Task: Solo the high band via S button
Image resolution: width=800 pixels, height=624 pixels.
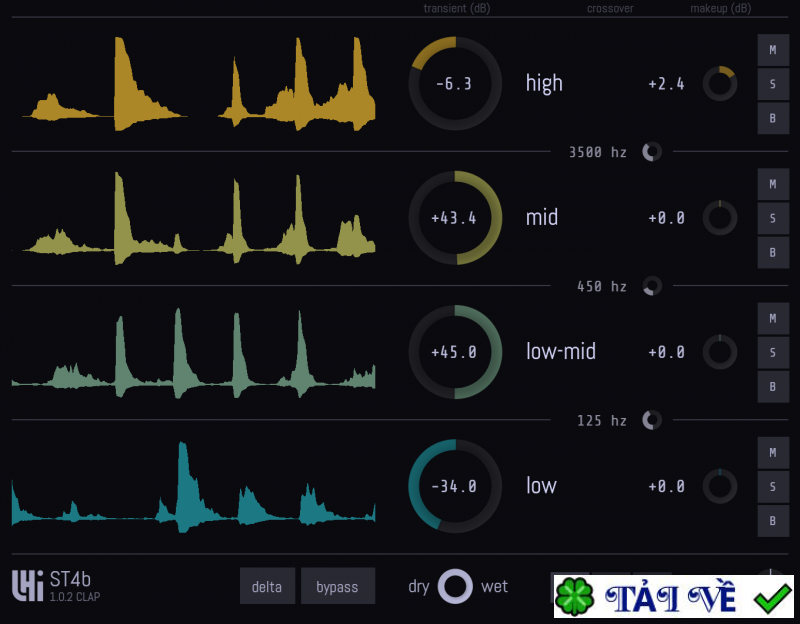Action: [x=772, y=83]
